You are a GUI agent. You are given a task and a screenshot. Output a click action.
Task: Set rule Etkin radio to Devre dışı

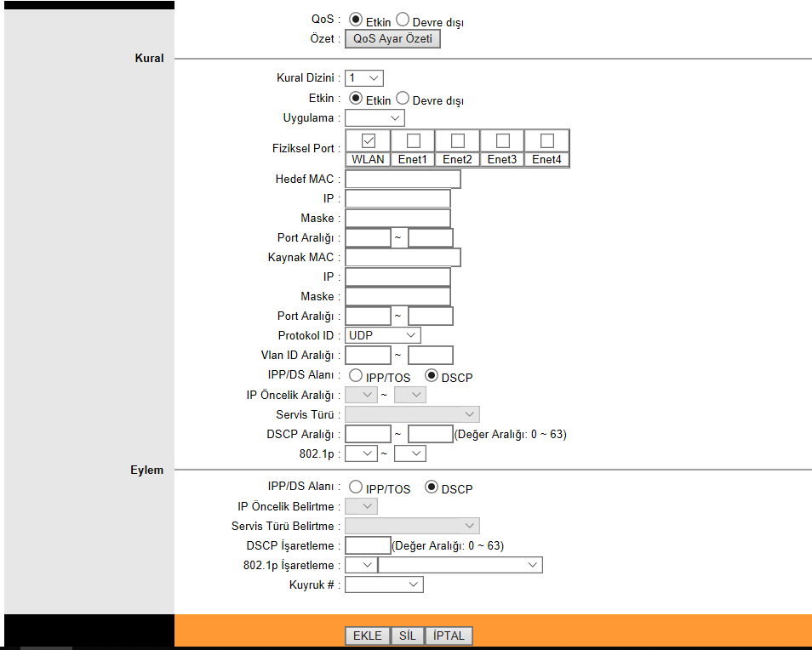point(403,99)
